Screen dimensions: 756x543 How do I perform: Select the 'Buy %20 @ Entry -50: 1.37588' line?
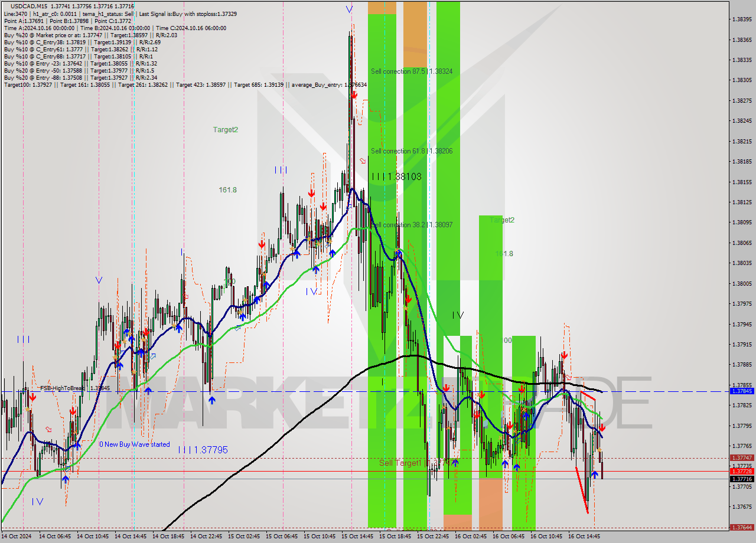tap(78, 70)
